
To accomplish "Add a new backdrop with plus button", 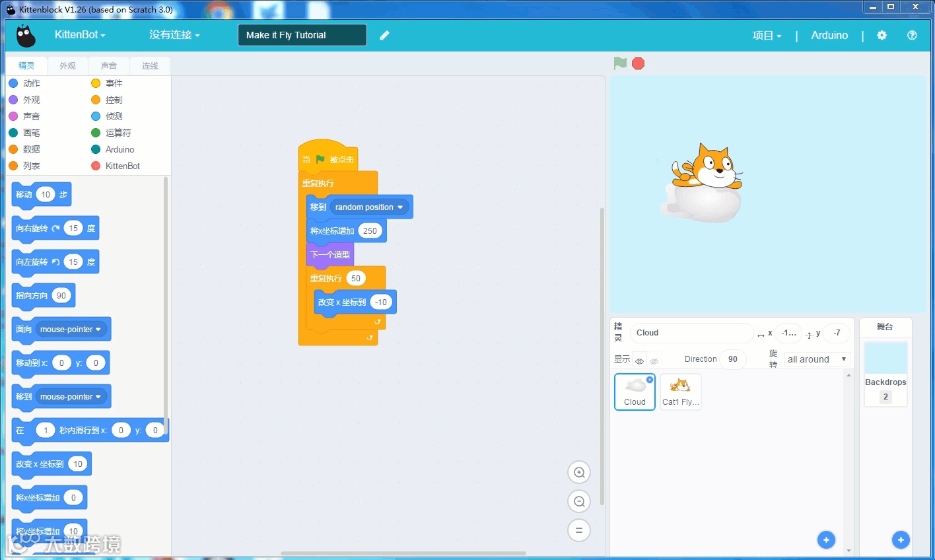I will 901,540.
